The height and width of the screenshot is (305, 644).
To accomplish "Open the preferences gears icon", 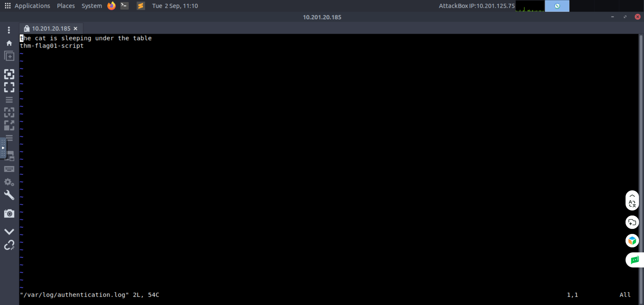I will point(9,182).
